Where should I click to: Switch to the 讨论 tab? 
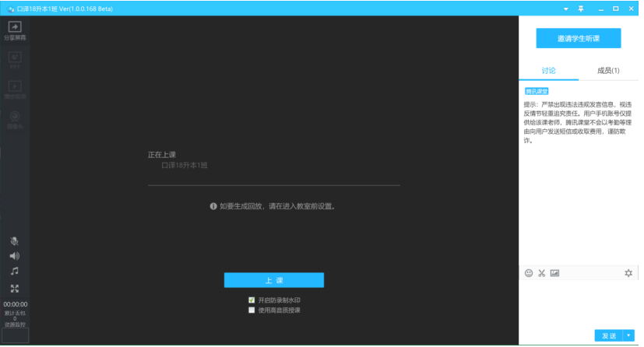(x=548, y=71)
